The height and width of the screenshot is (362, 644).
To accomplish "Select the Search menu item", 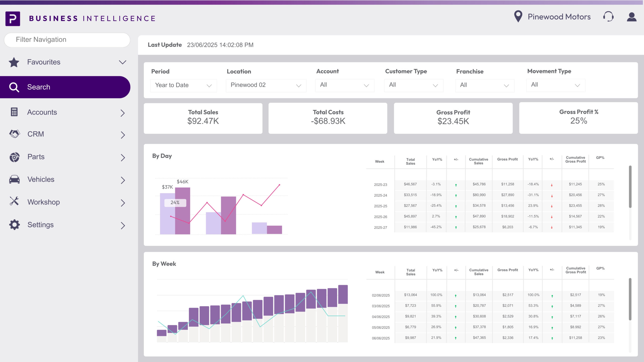I will coord(65,87).
